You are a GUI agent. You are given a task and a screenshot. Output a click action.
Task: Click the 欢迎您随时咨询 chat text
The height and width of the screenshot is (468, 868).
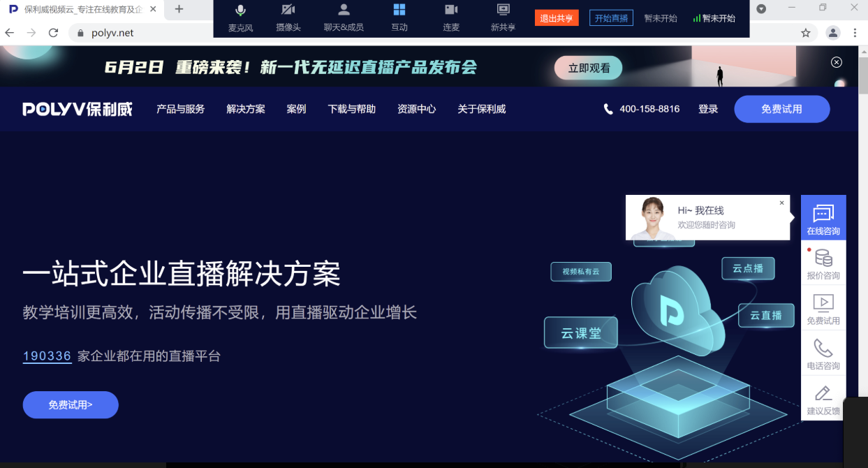click(x=707, y=225)
